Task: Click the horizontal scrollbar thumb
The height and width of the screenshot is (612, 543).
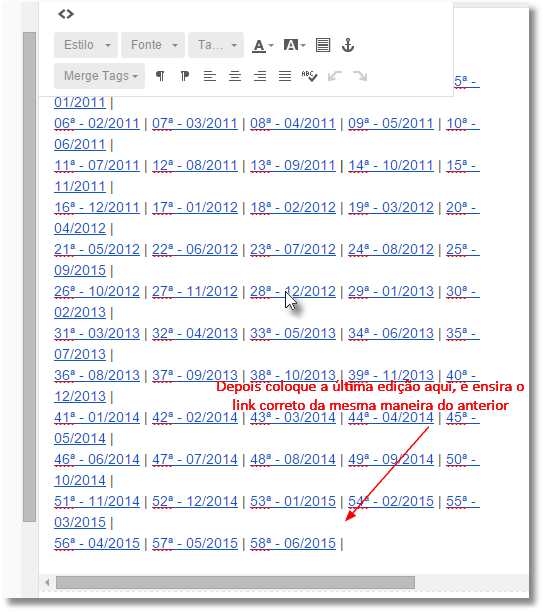Action: click(x=235, y=583)
